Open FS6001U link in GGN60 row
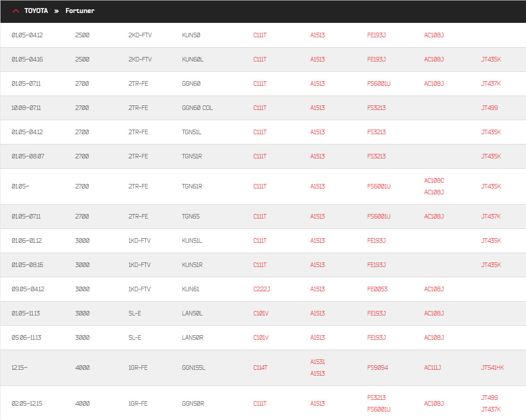 (379, 83)
